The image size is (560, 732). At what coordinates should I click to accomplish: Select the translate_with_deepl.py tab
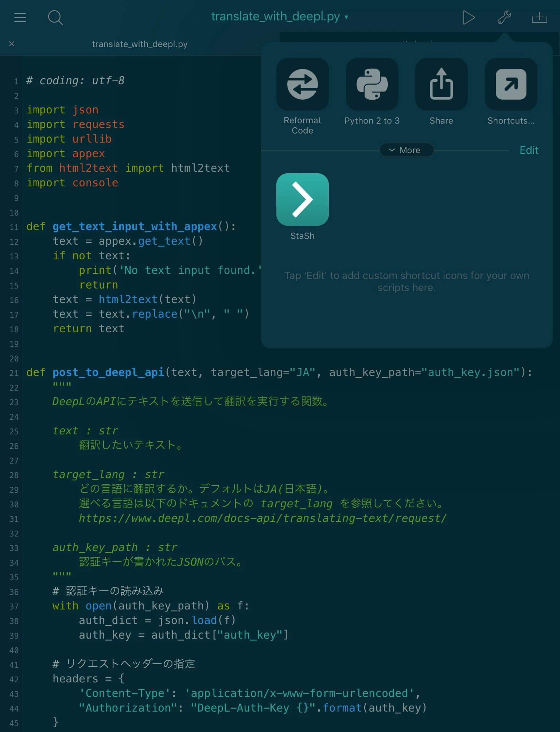140,44
